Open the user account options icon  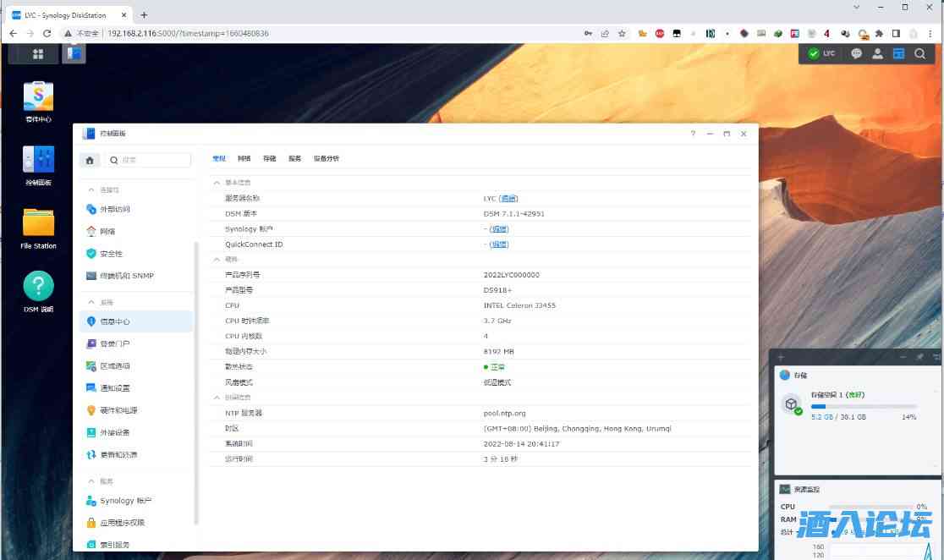[x=877, y=54]
